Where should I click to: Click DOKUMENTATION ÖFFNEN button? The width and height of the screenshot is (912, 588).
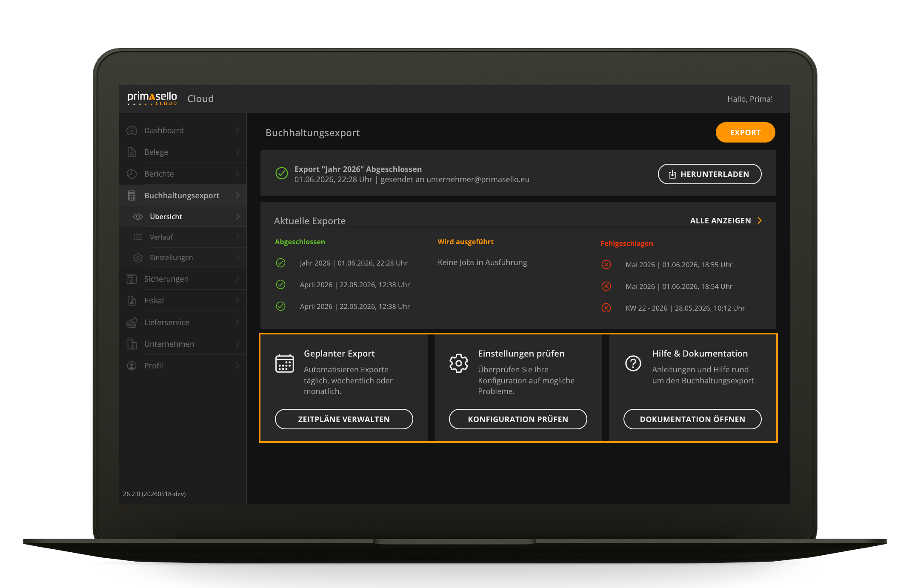pos(692,419)
